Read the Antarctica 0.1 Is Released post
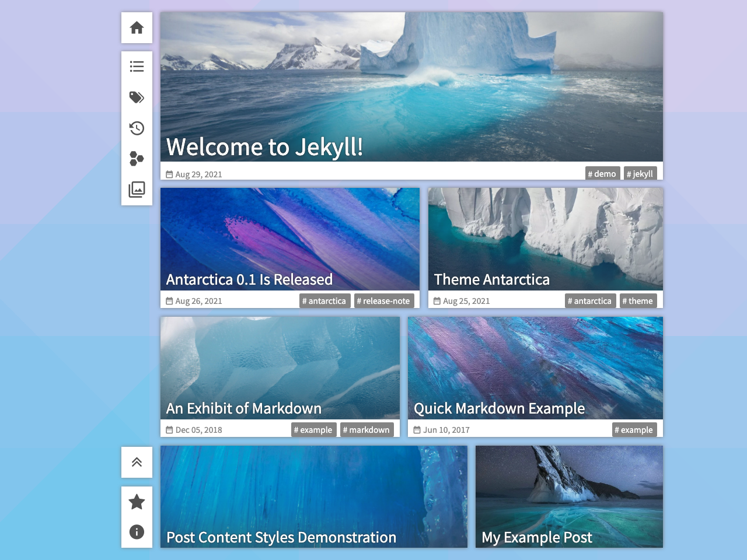Screen dimensions: 747x560 tap(249, 279)
